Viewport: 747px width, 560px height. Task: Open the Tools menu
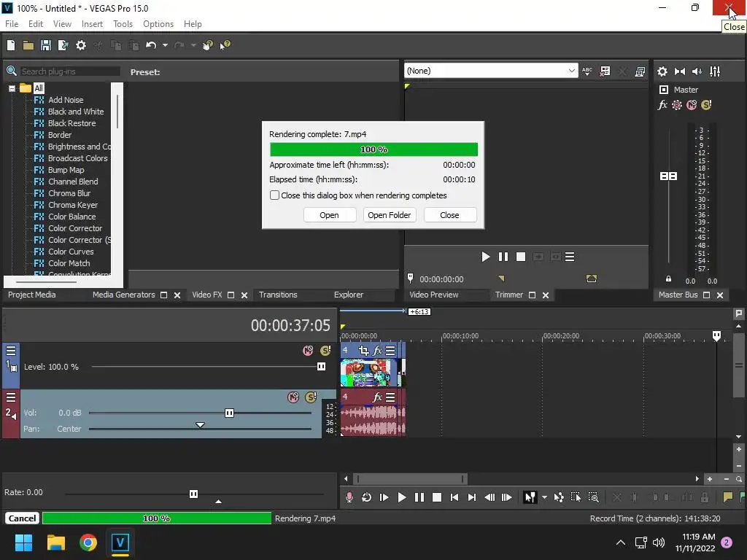click(x=123, y=24)
